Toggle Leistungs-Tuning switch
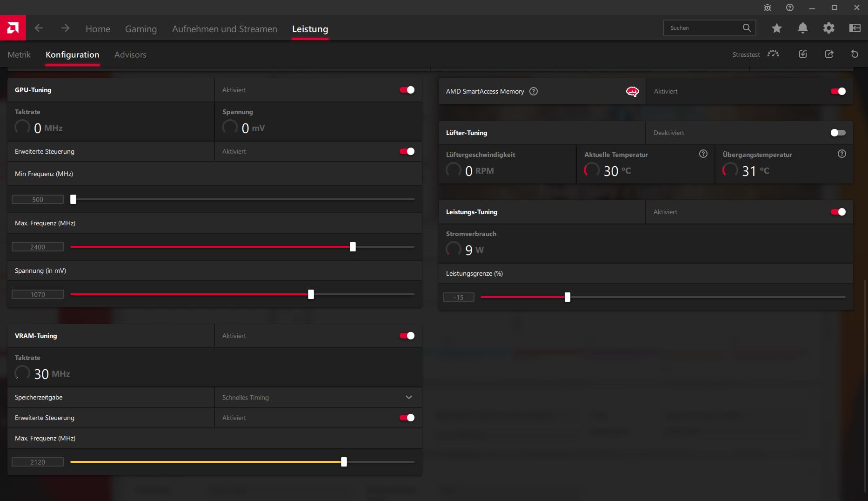Screen dimensions: 868x501 click(838, 212)
